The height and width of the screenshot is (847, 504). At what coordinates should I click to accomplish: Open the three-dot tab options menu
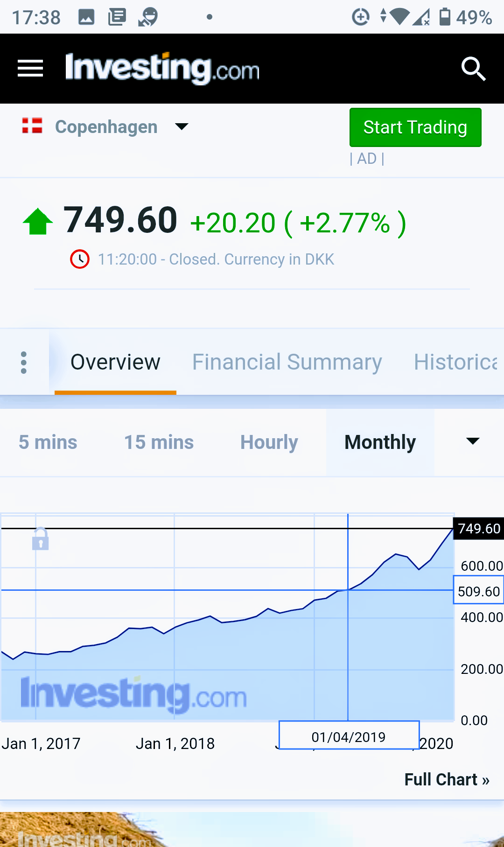tap(24, 362)
